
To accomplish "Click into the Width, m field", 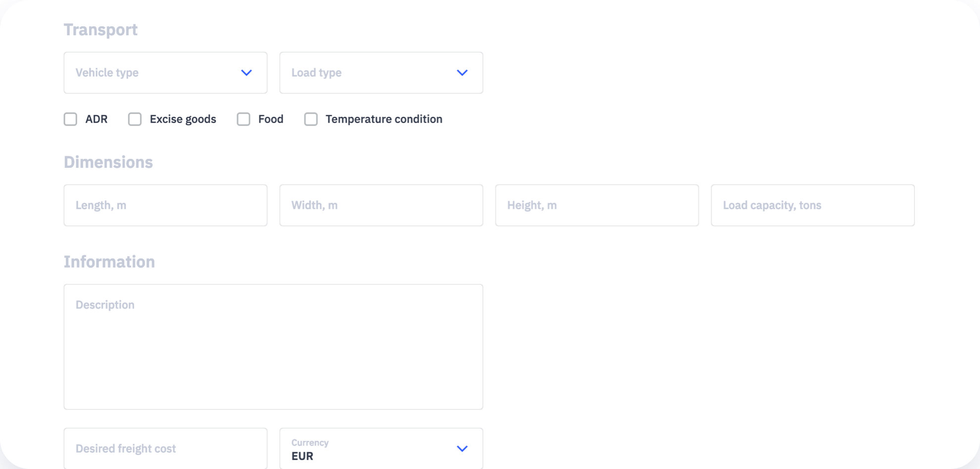I will [x=381, y=205].
